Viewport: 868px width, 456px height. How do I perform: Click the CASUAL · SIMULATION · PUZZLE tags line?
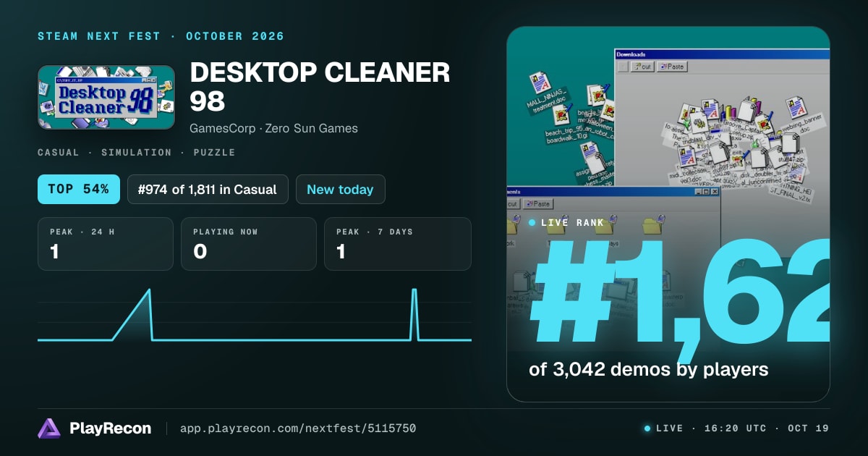(137, 153)
